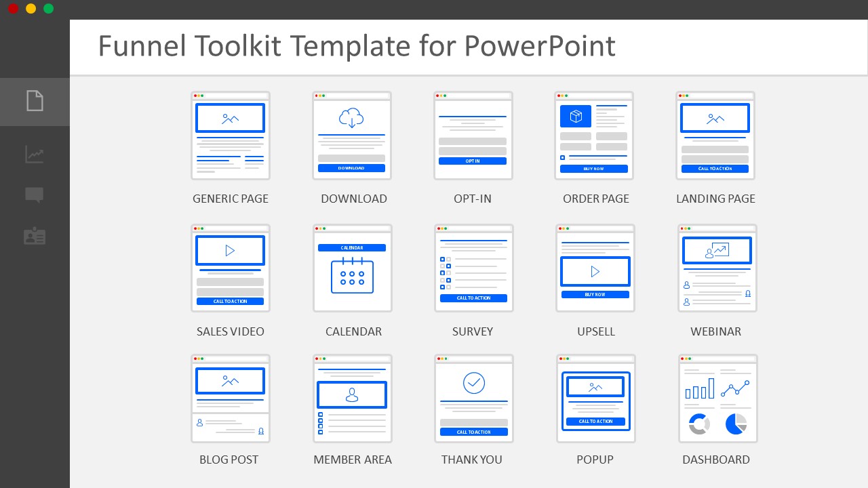868x488 pixels.
Task: Select the Calendar page wireframe icon
Action: click(352, 268)
